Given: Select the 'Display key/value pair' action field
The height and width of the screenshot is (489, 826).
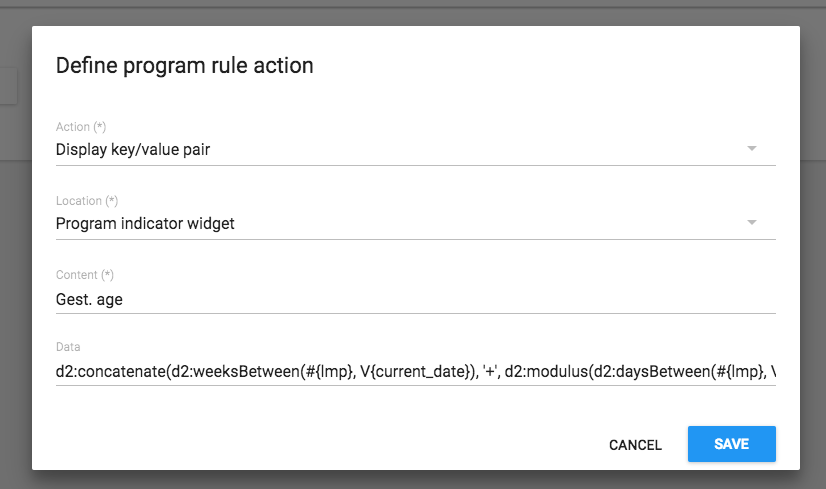Looking at the screenshot, I should click(415, 150).
